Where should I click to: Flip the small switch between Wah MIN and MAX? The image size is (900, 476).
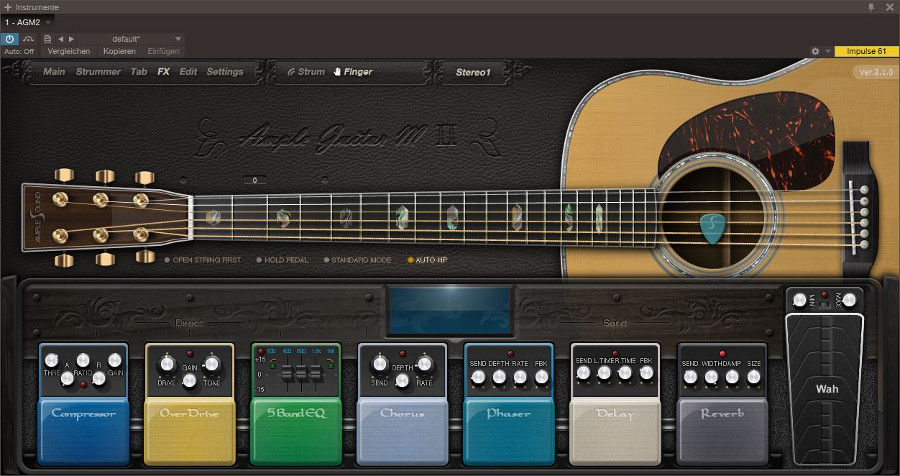click(x=824, y=305)
